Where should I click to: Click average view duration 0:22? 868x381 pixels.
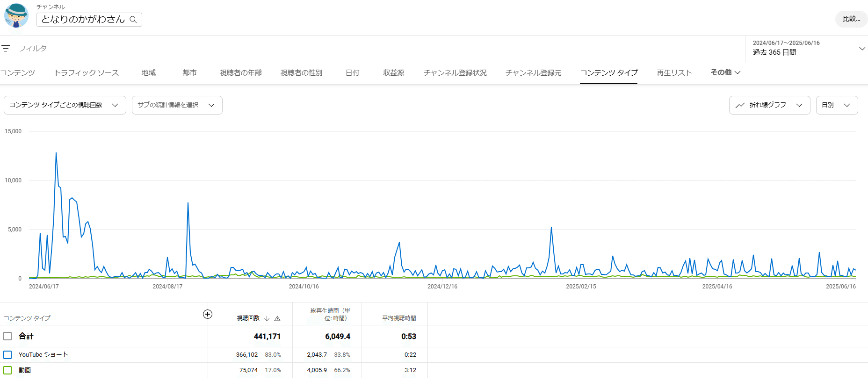(410, 355)
